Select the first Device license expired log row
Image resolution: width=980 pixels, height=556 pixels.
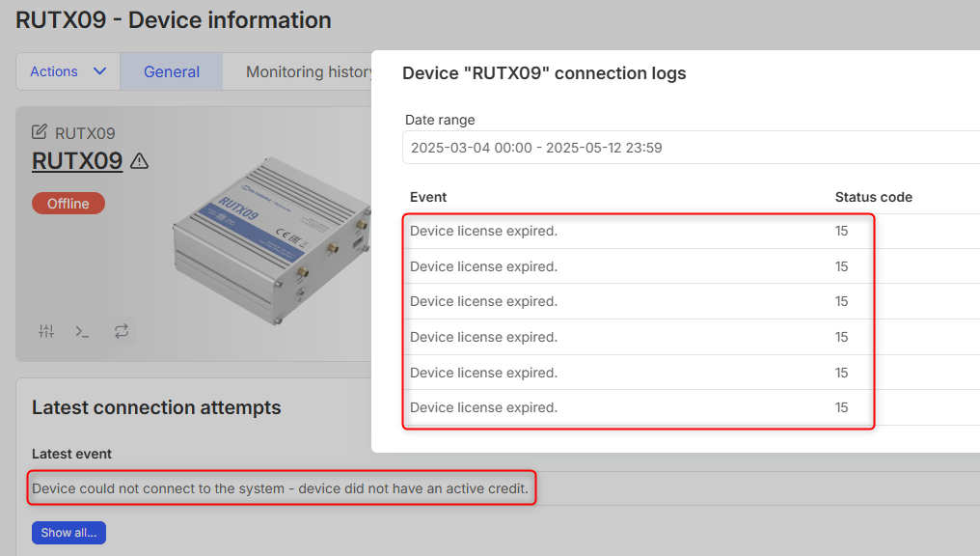point(484,232)
